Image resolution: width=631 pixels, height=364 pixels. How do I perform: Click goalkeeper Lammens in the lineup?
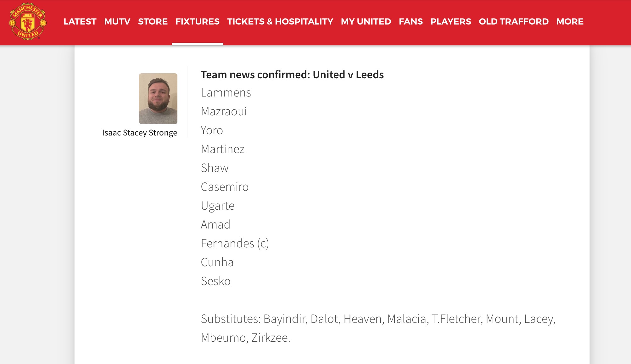[226, 93]
